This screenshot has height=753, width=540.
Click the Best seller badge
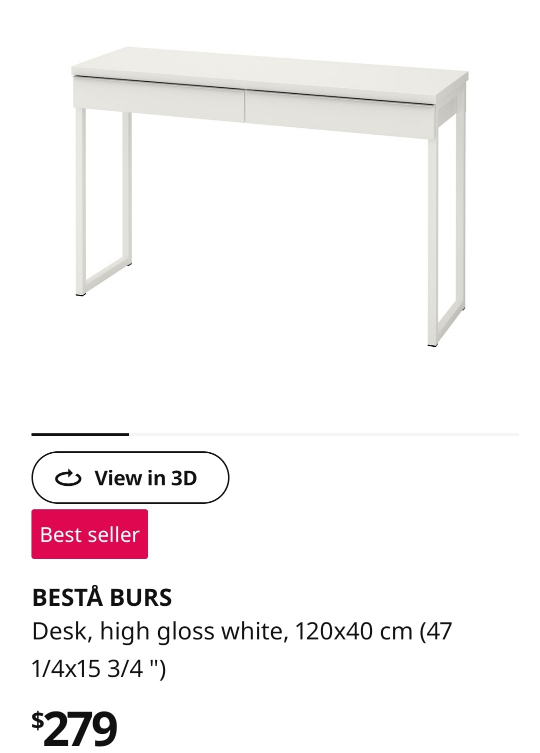pyautogui.click(x=90, y=534)
